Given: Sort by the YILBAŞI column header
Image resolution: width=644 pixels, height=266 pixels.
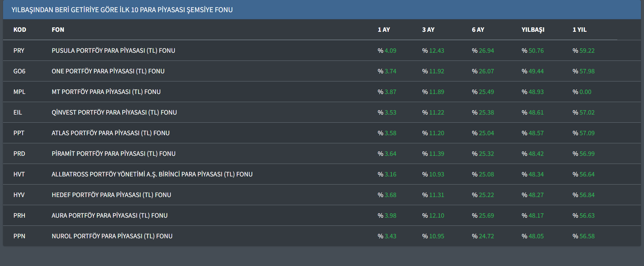Looking at the screenshot, I should pyautogui.click(x=533, y=30).
